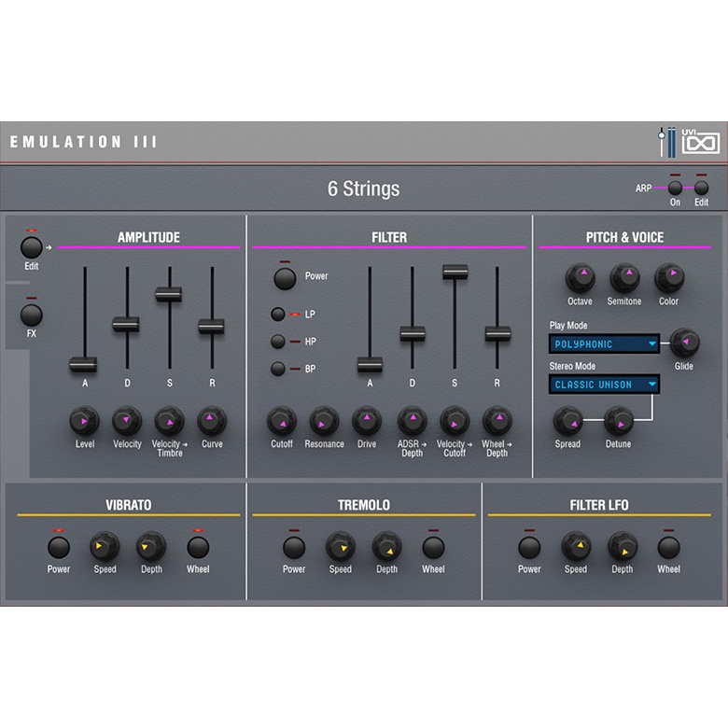Click the Amplitude Sustain slider handle
Image resolution: width=728 pixels, height=728 pixels.
pyautogui.click(x=169, y=294)
